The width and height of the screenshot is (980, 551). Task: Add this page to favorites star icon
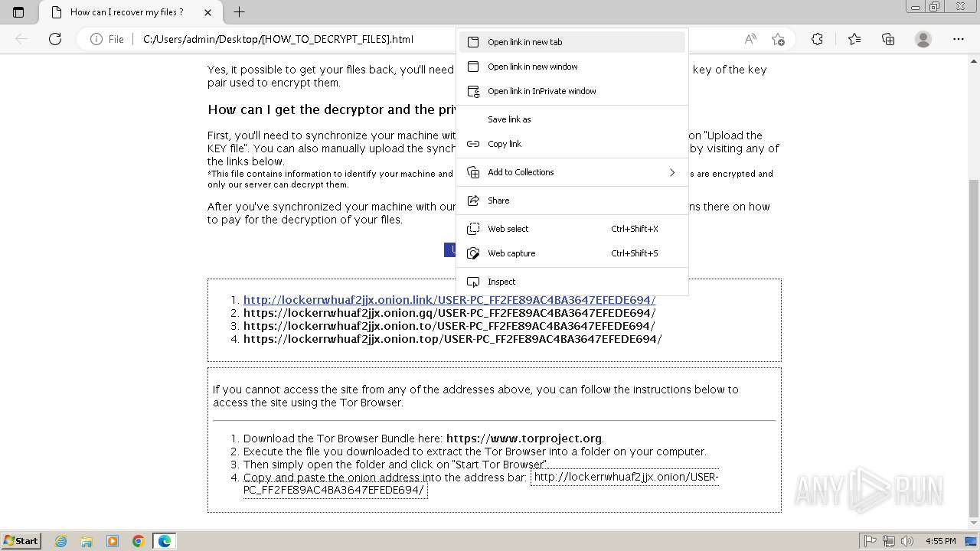click(778, 39)
